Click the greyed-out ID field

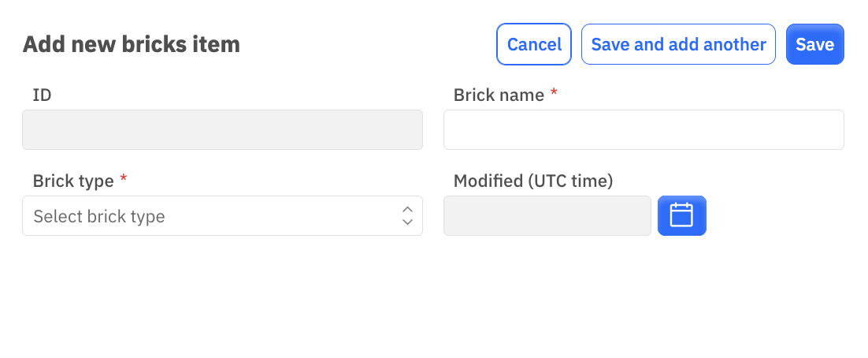click(223, 129)
